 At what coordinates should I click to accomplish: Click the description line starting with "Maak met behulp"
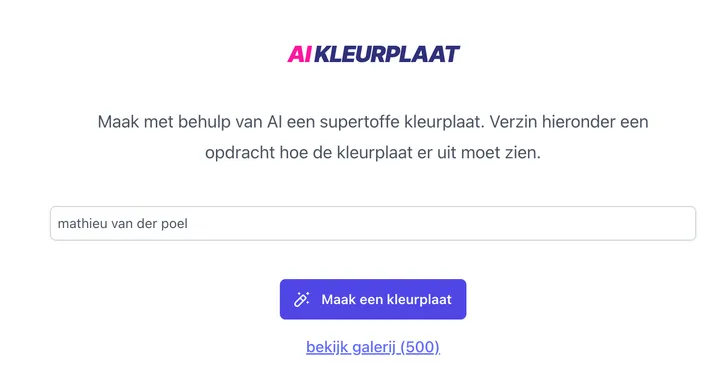373,122
